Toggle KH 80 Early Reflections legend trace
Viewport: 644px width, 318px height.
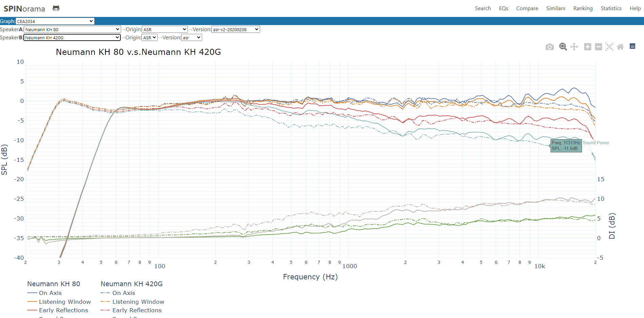(58, 310)
